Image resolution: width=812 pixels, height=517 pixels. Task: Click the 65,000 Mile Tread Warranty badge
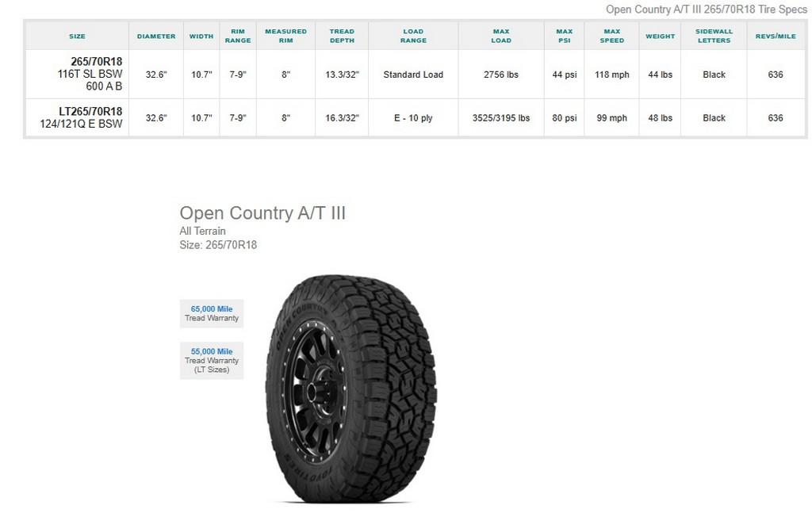click(212, 313)
